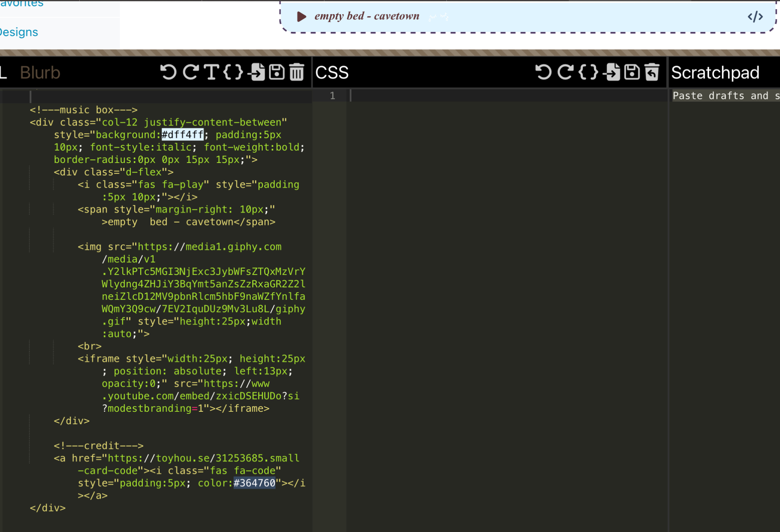Click the CSS trash restore icon

(652, 72)
